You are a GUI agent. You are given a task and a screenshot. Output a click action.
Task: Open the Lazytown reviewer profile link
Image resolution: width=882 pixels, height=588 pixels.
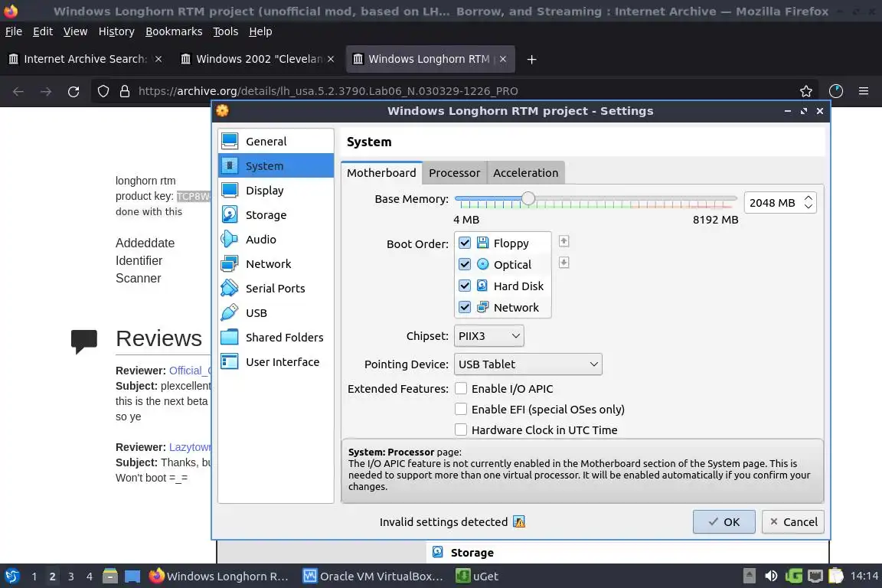[190, 447]
